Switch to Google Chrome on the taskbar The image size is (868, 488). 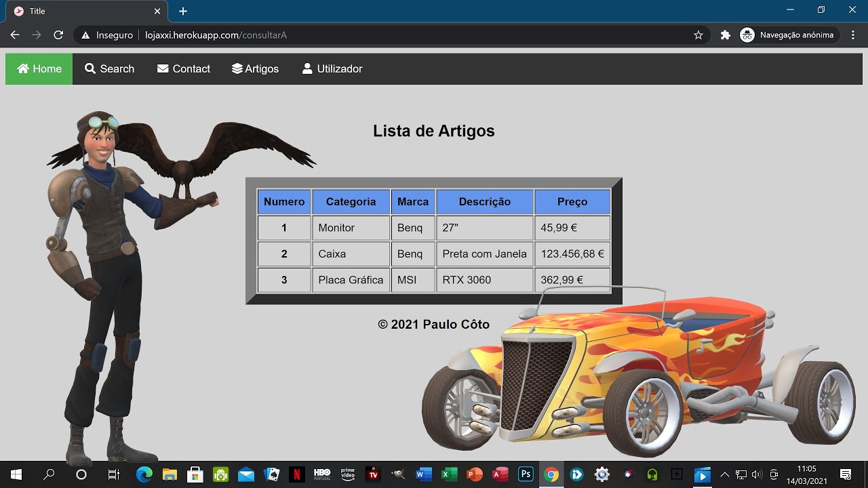point(551,474)
